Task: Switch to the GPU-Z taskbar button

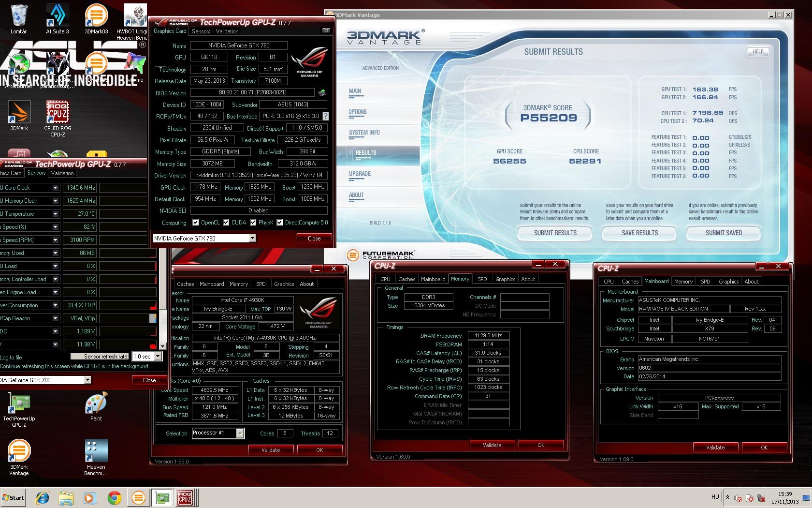Action: (161, 497)
